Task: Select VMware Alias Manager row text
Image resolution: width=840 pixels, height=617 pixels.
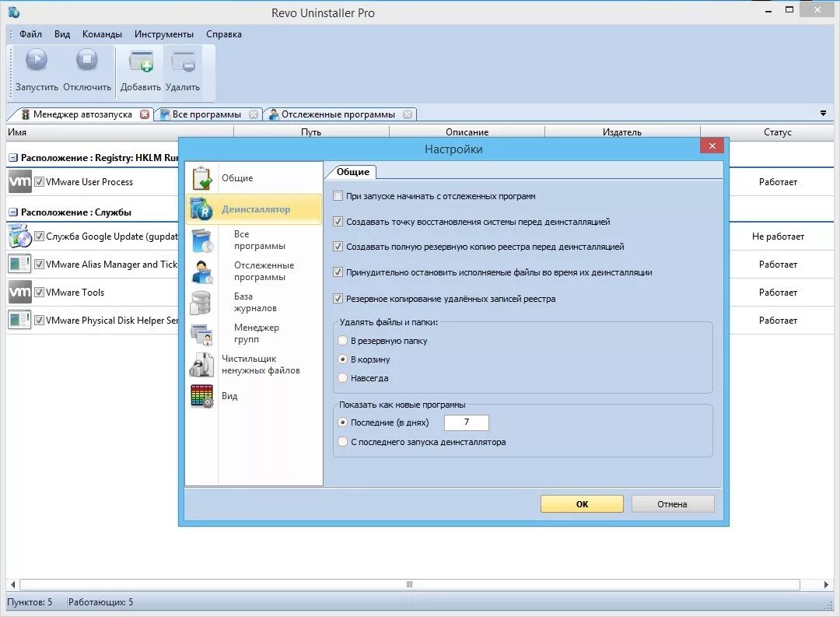Action: coord(111,265)
